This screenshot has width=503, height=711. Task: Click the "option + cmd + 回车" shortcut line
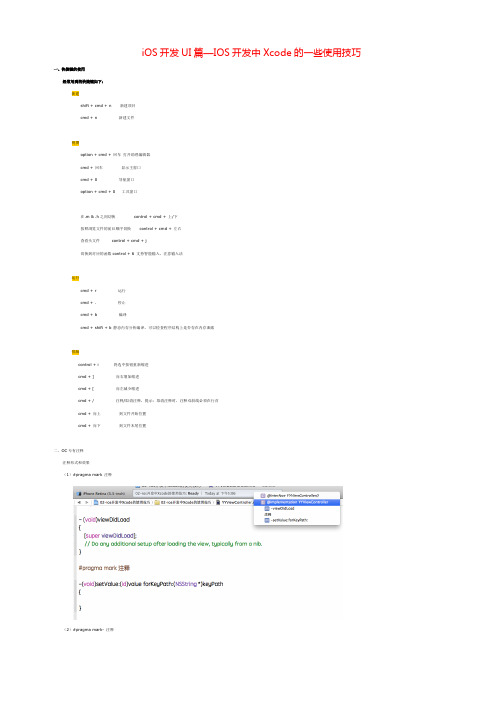click(x=115, y=155)
